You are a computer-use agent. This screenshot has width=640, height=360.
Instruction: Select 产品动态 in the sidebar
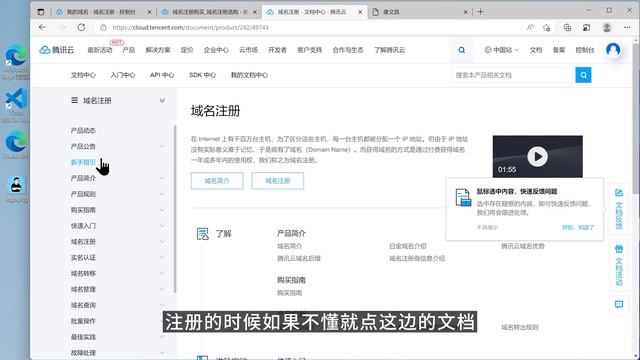83,131
